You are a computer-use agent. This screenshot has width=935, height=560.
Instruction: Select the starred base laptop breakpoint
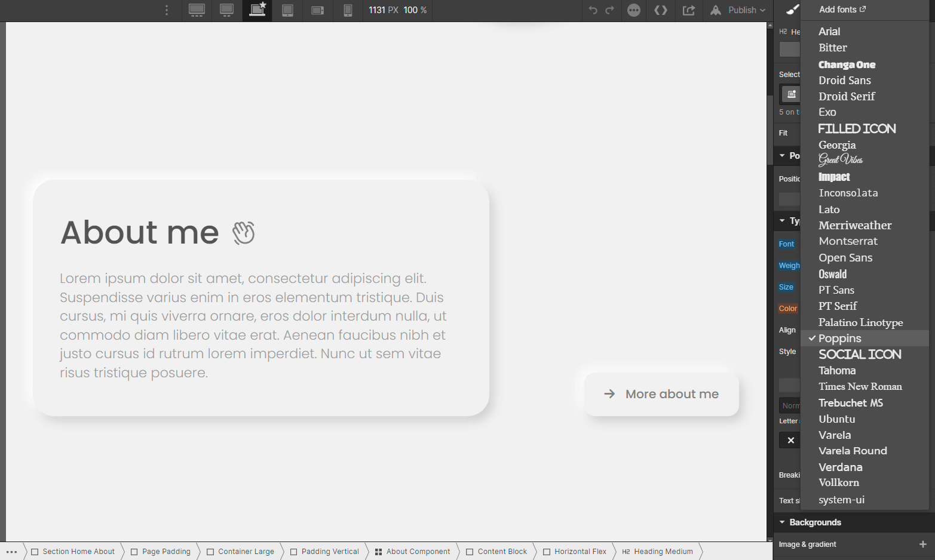[x=257, y=10]
